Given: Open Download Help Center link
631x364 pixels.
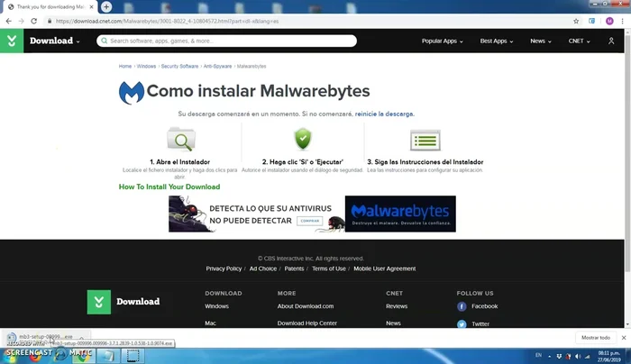Looking at the screenshot, I should tap(307, 323).
